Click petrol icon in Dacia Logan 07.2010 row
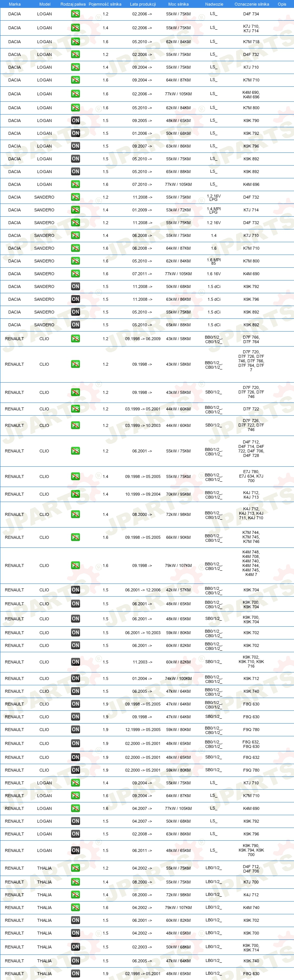 (76, 184)
